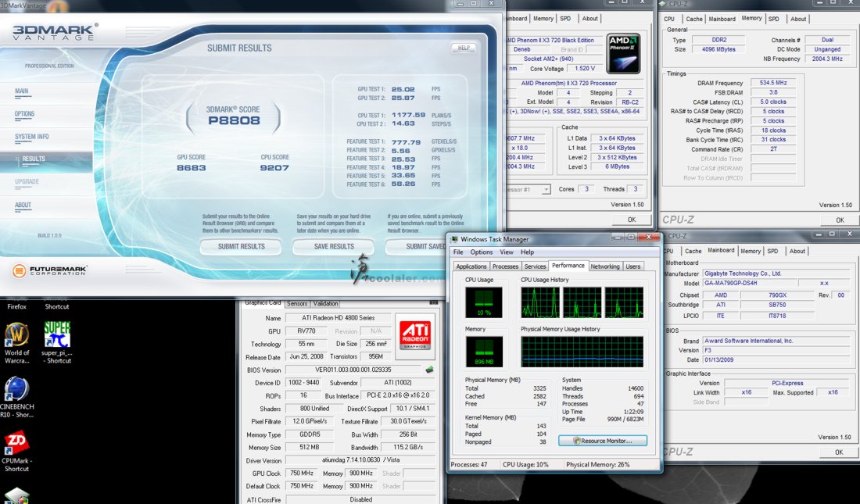
Task: Click the AMD Phenom II processor logo
Action: 623,54
